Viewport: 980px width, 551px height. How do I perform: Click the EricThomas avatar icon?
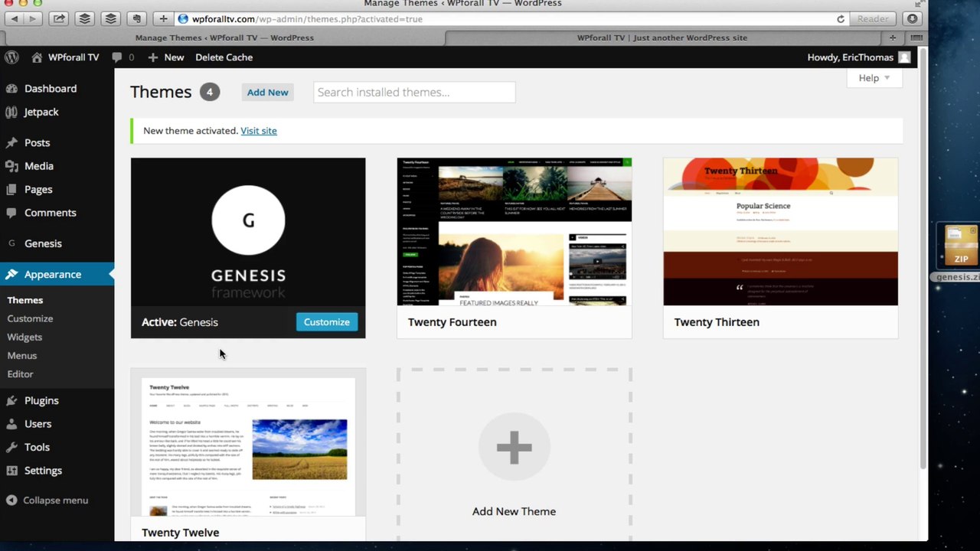tap(904, 57)
